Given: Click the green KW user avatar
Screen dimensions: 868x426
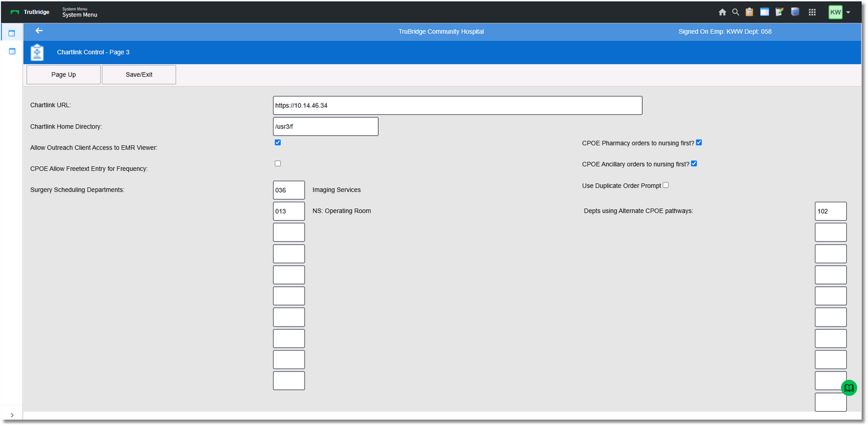Looking at the screenshot, I should pos(835,12).
